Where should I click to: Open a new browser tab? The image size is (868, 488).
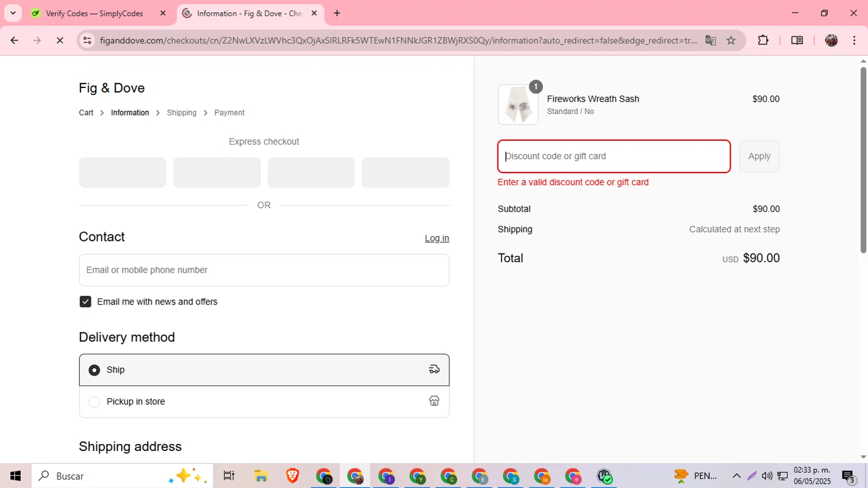337,13
